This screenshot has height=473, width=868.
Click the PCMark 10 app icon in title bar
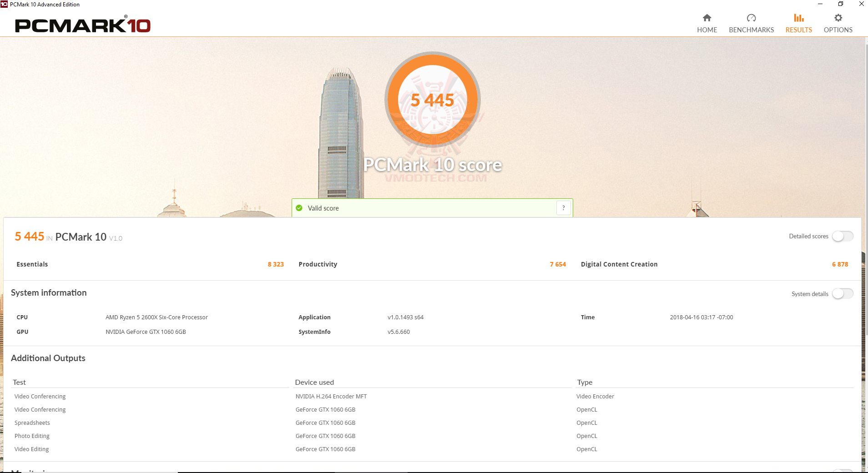[4, 4]
